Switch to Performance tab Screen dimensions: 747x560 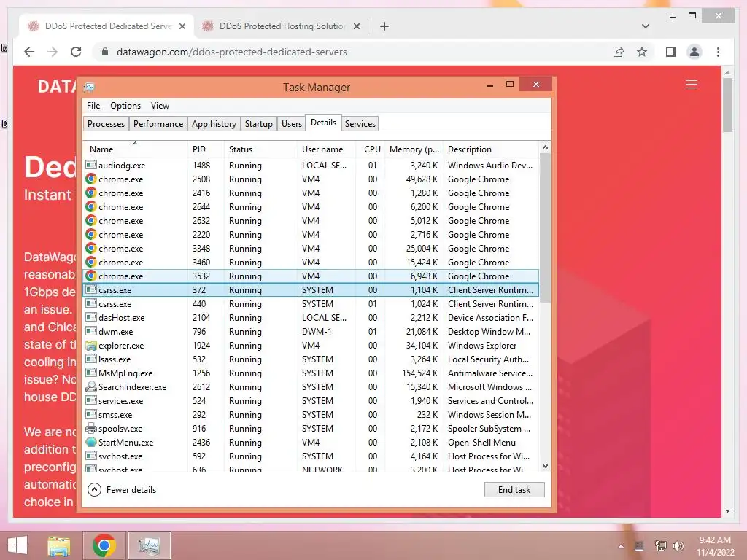pyautogui.click(x=158, y=124)
